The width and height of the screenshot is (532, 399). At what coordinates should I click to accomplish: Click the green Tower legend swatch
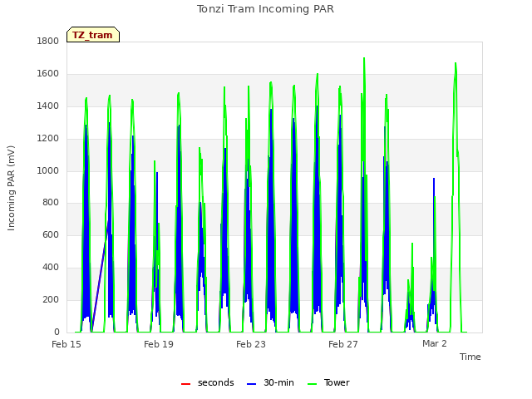pyautogui.click(x=312, y=384)
